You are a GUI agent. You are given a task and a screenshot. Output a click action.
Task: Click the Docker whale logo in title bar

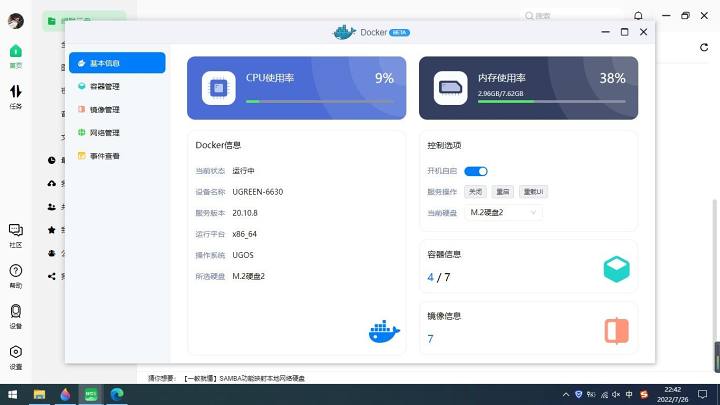click(344, 32)
